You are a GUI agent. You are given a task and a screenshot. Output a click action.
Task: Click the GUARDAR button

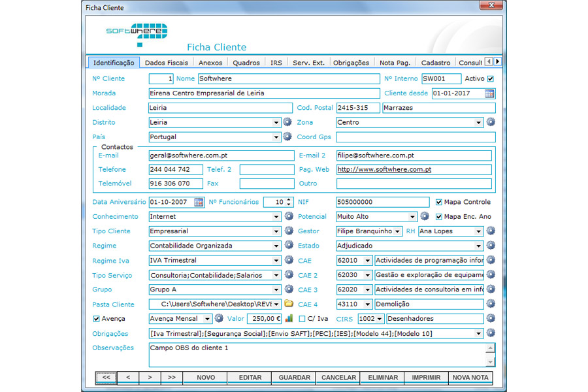coord(294,378)
